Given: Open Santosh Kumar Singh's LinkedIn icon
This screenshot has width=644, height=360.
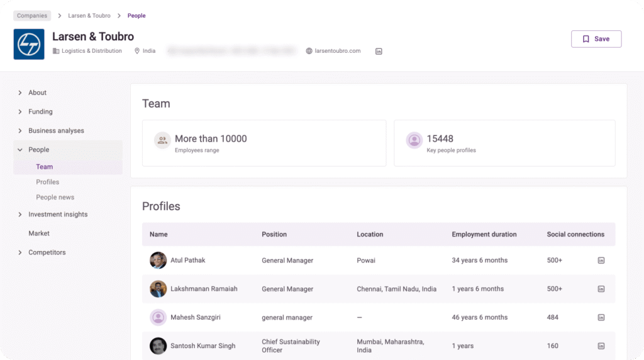Looking at the screenshot, I should click(601, 346).
